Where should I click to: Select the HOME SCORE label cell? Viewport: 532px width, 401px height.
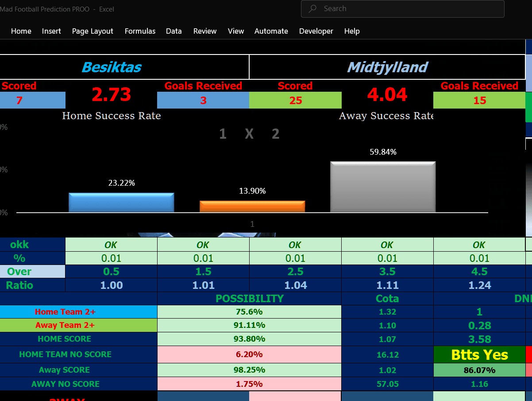78,339
